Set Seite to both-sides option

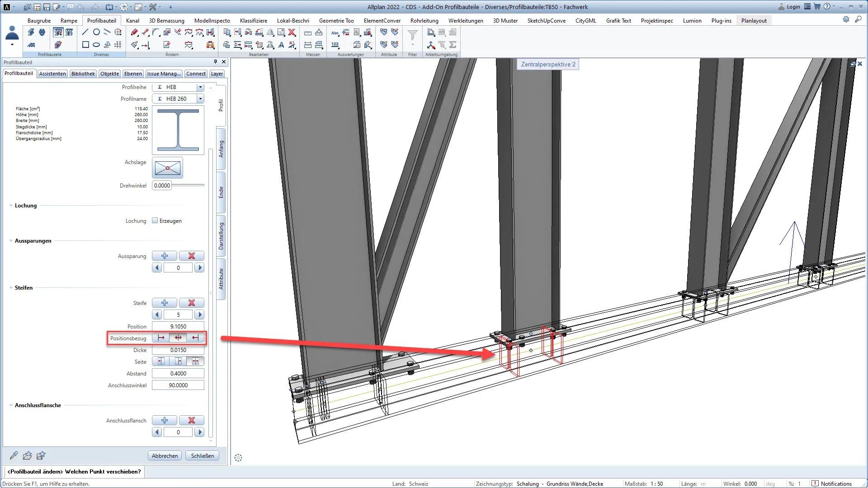click(x=195, y=361)
